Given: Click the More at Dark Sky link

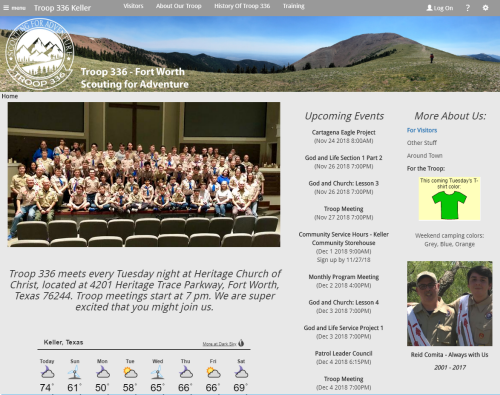Looking at the screenshot, I should coord(219,344).
